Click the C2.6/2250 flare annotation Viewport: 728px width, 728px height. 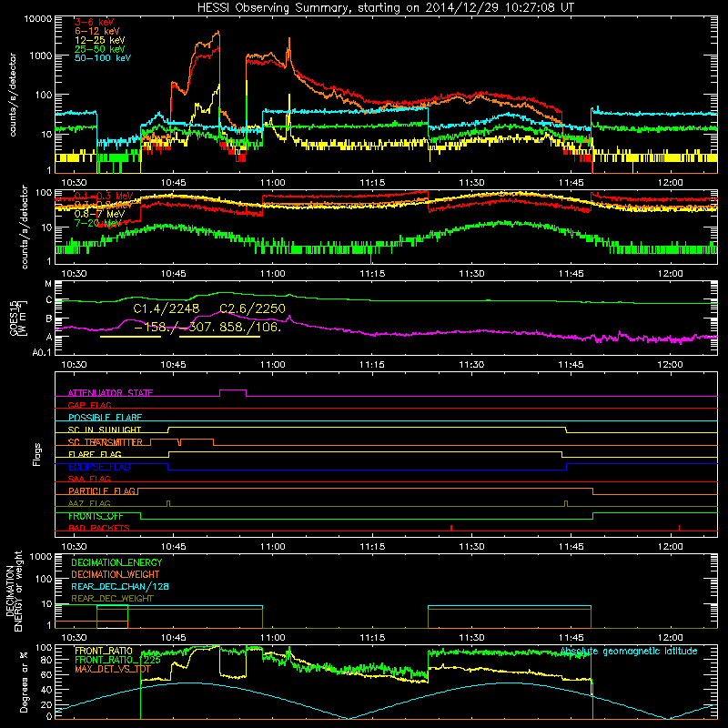point(252,308)
